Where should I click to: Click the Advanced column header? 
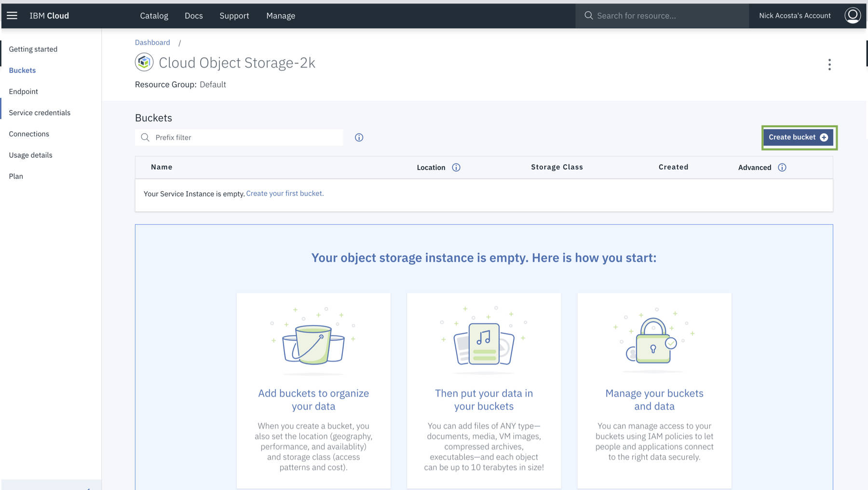pos(755,167)
